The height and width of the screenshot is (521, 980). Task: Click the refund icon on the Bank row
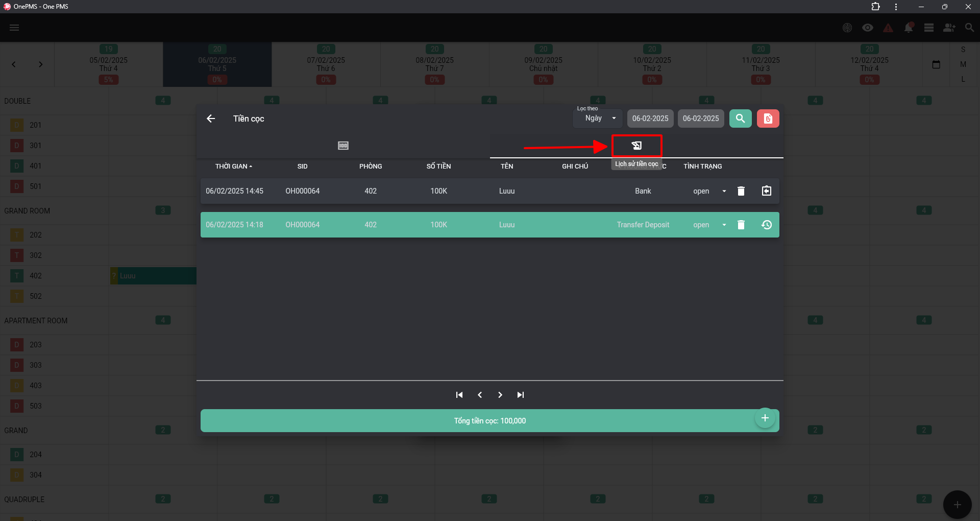(x=767, y=191)
